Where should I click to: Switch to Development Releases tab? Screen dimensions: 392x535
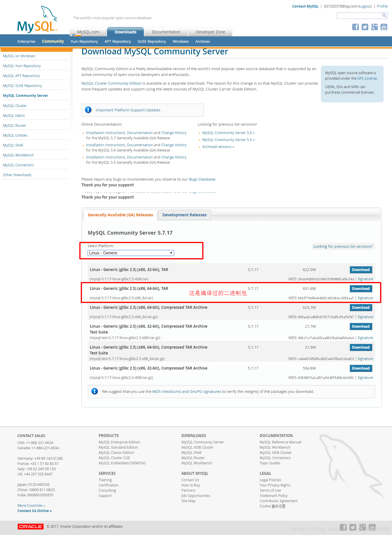point(185,215)
